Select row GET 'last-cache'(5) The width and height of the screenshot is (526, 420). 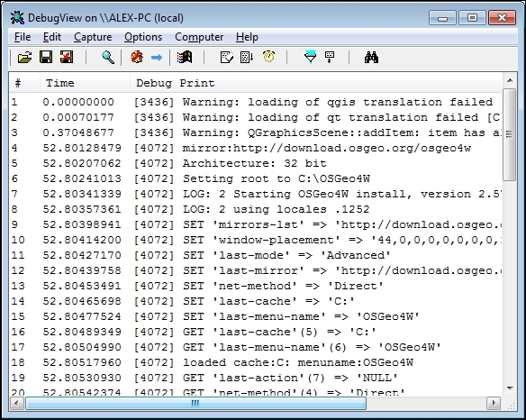coord(256,332)
